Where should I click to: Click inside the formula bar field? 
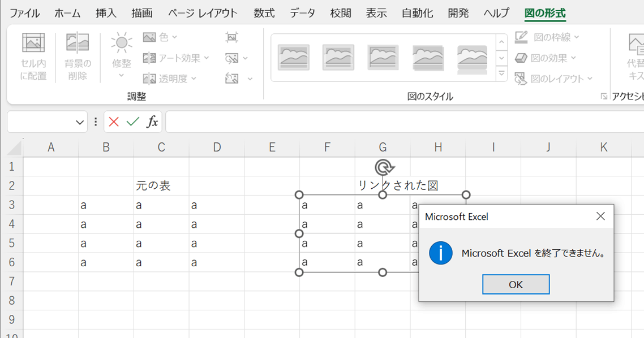[x=405, y=122]
